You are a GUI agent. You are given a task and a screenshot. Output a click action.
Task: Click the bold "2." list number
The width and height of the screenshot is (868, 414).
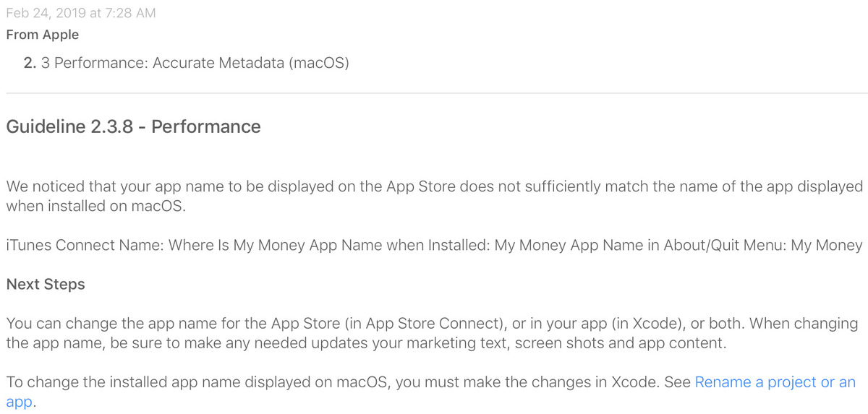tap(30, 64)
